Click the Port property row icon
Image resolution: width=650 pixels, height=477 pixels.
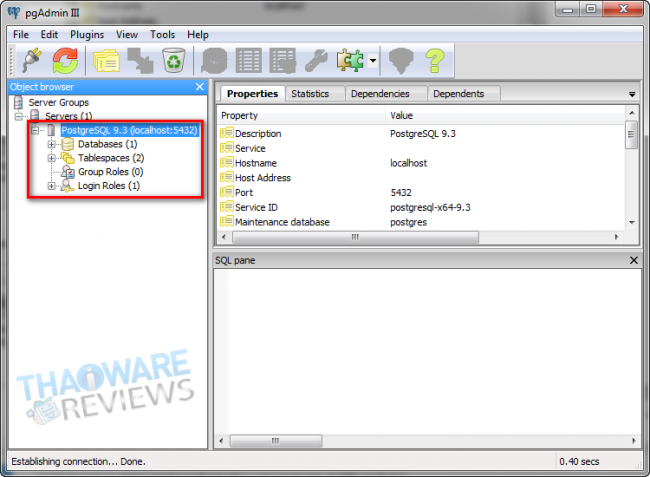click(227, 192)
